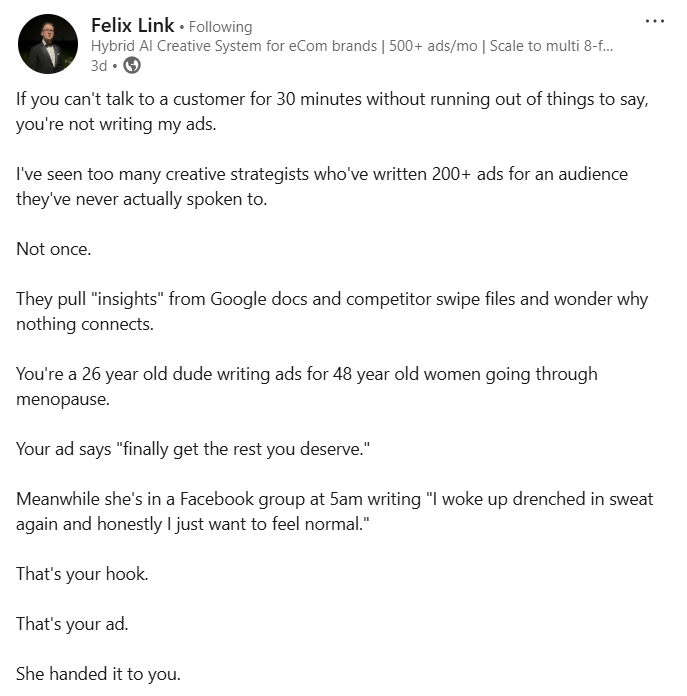
Task: Open Felix Link's profile photo
Action: point(47,44)
